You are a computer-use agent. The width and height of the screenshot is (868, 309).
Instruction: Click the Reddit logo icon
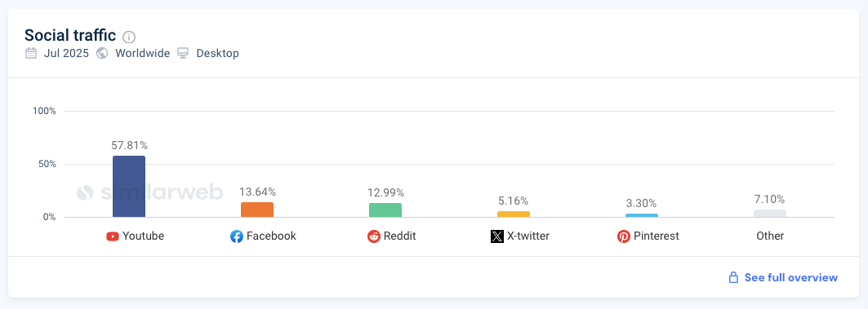pyautogui.click(x=374, y=236)
